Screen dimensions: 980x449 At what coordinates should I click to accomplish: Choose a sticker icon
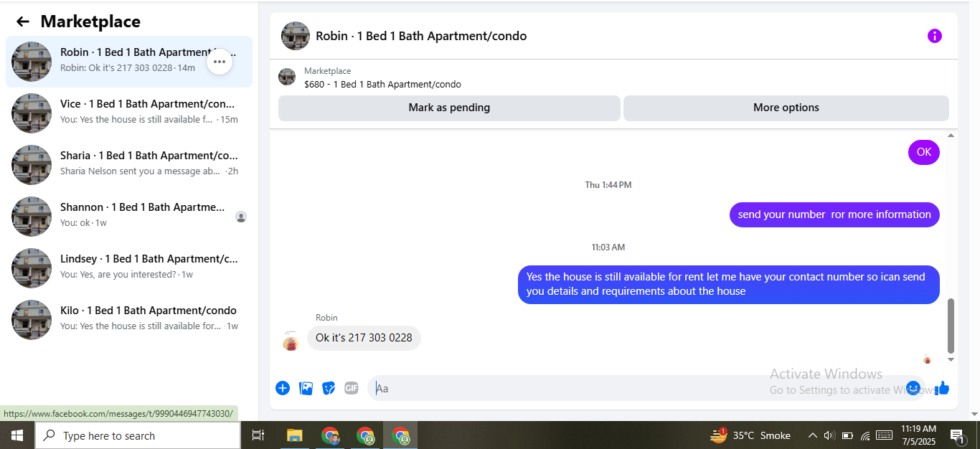(329, 388)
